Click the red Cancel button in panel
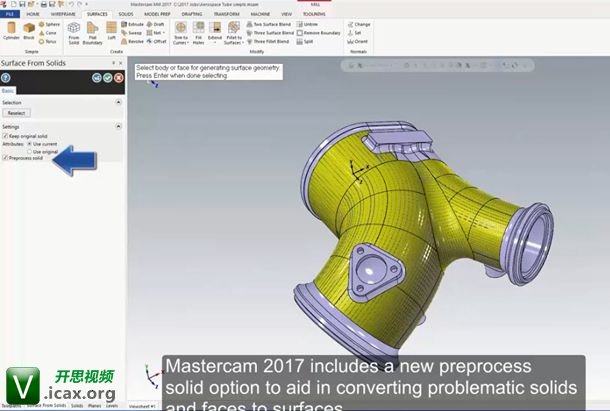Viewport: 610px width, 411px height. pos(119,78)
